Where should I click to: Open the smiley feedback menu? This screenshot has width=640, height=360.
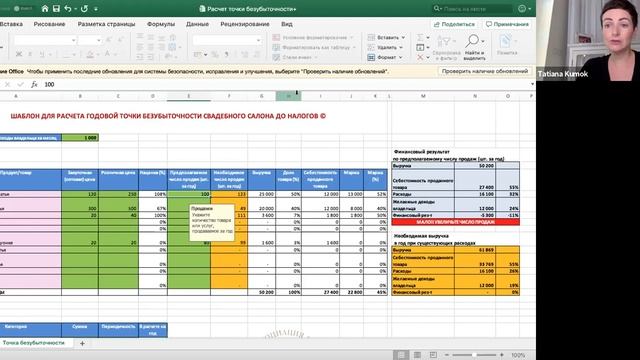coord(524,9)
